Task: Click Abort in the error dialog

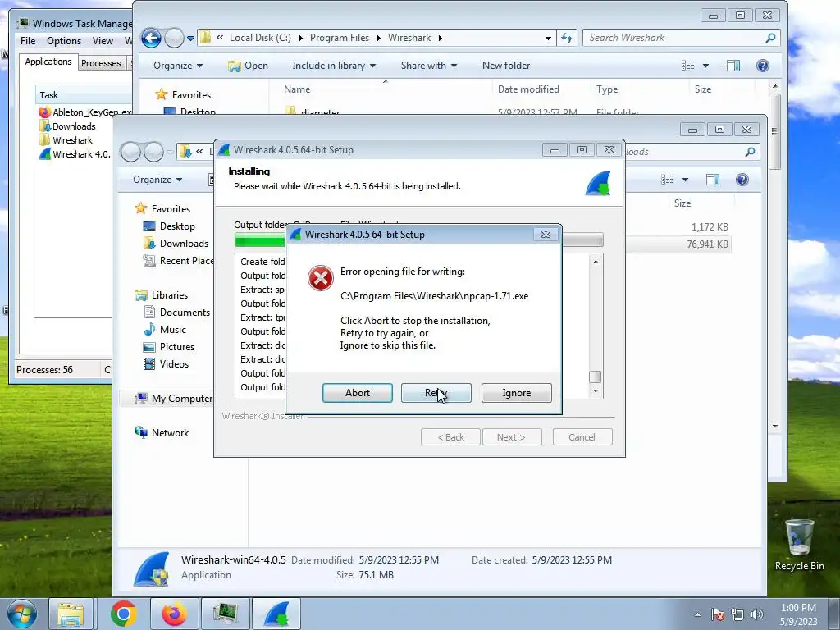Action: click(x=358, y=393)
